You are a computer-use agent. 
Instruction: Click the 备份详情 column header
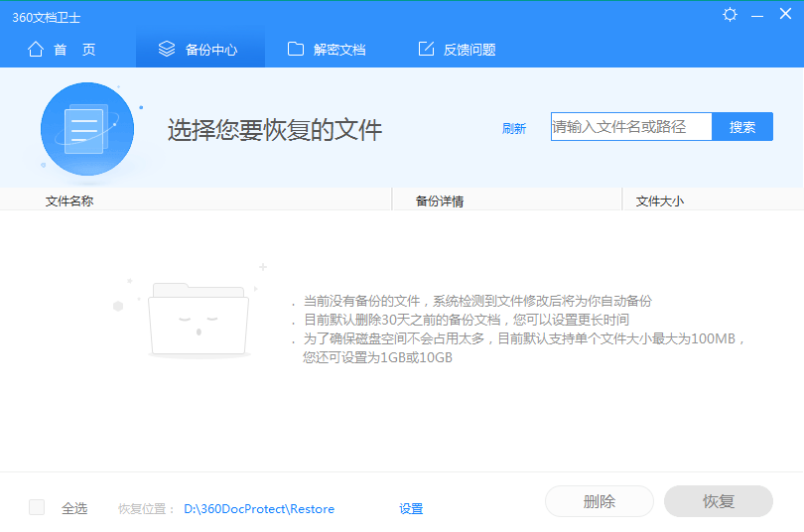click(x=440, y=201)
